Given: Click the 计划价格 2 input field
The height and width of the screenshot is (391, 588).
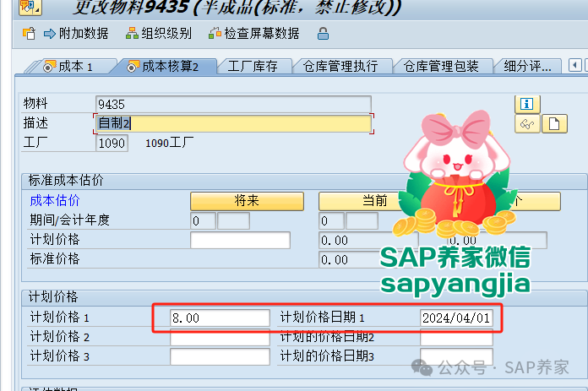Looking at the screenshot, I should coord(220,338).
